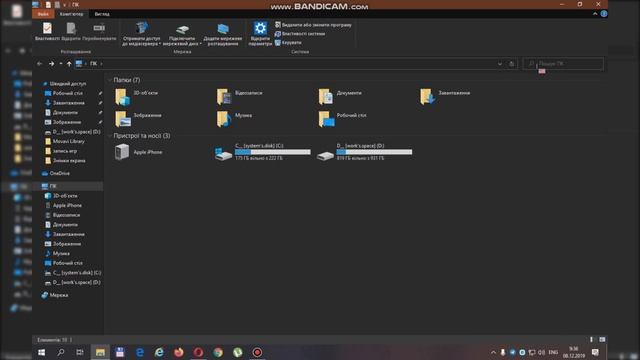
Task: Select the Музика folder in main pane
Action: (234, 119)
